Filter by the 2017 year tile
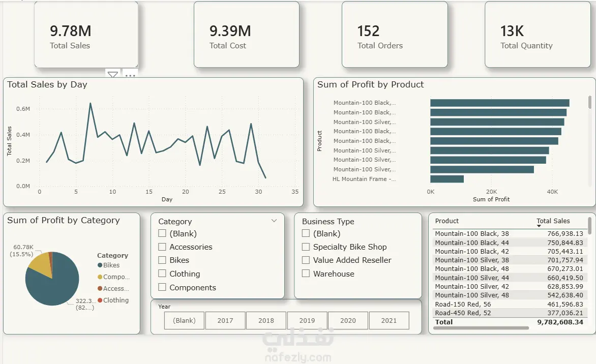 tap(225, 320)
